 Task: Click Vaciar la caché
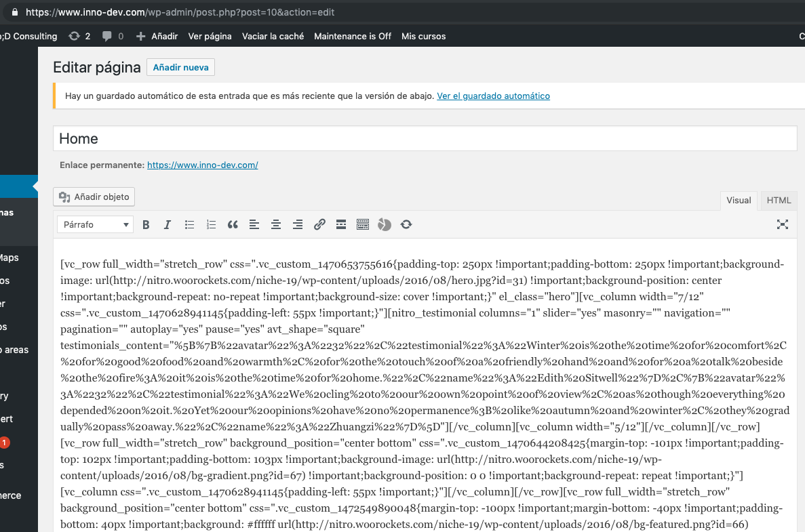[273, 36]
